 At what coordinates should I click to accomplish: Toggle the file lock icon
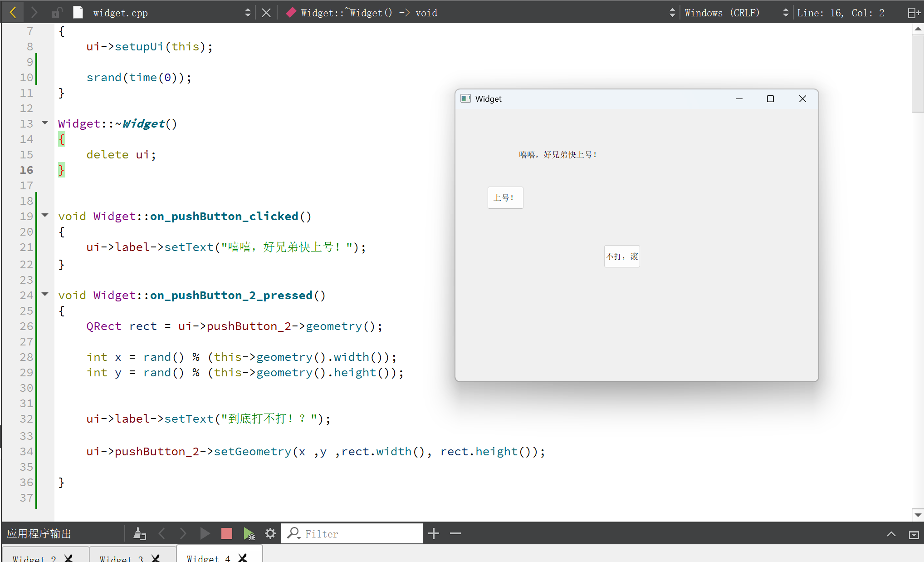point(56,13)
